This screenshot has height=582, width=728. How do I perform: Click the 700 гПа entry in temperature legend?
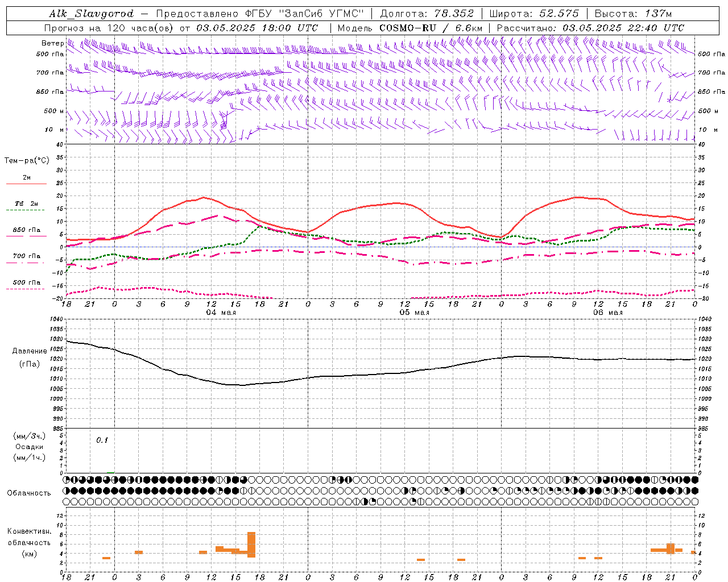[x=26, y=256]
